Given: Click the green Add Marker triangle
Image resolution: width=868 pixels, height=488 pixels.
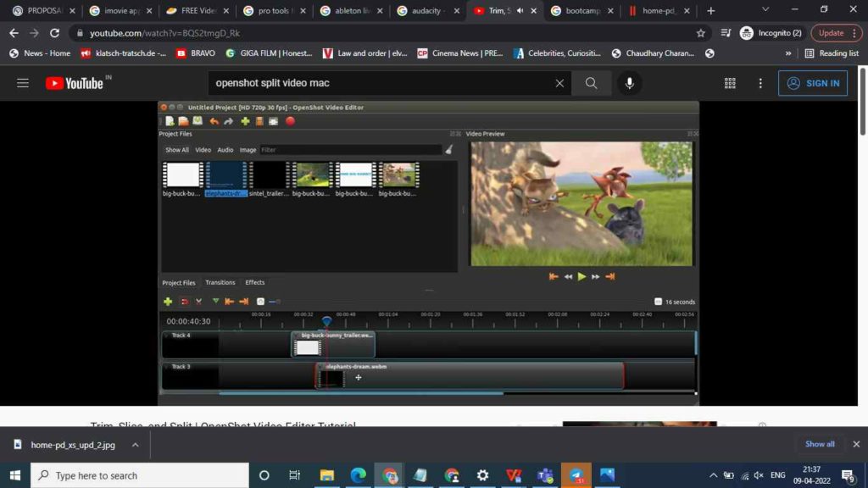Looking at the screenshot, I should tap(215, 302).
